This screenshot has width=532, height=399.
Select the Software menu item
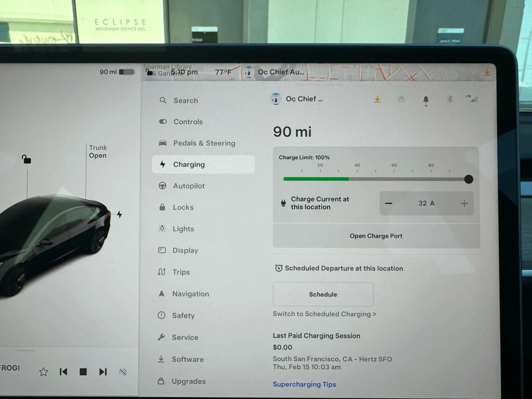click(x=187, y=359)
